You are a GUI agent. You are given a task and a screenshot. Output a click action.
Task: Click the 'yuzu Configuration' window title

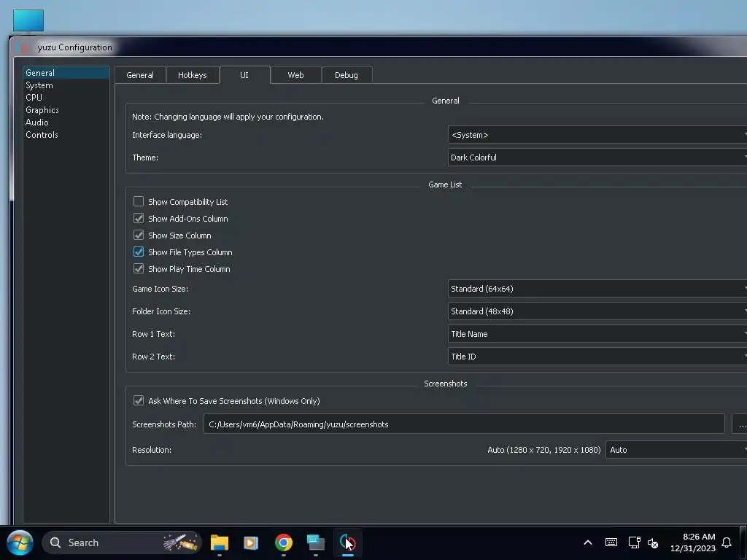75,47
